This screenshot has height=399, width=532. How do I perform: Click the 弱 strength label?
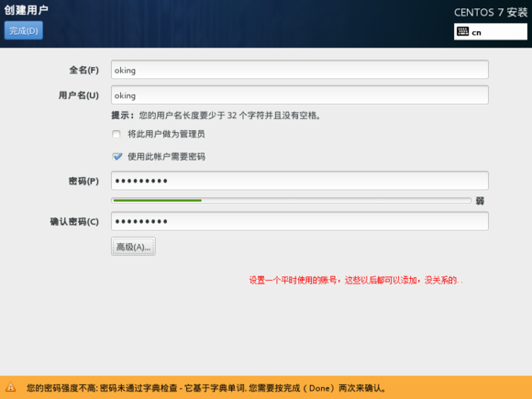pyautogui.click(x=480, y=201)
